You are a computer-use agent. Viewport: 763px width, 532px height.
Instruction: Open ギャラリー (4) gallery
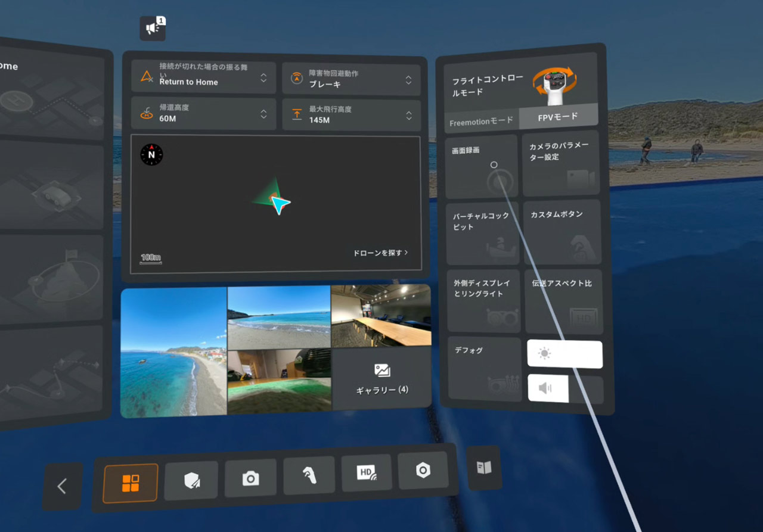381,379
